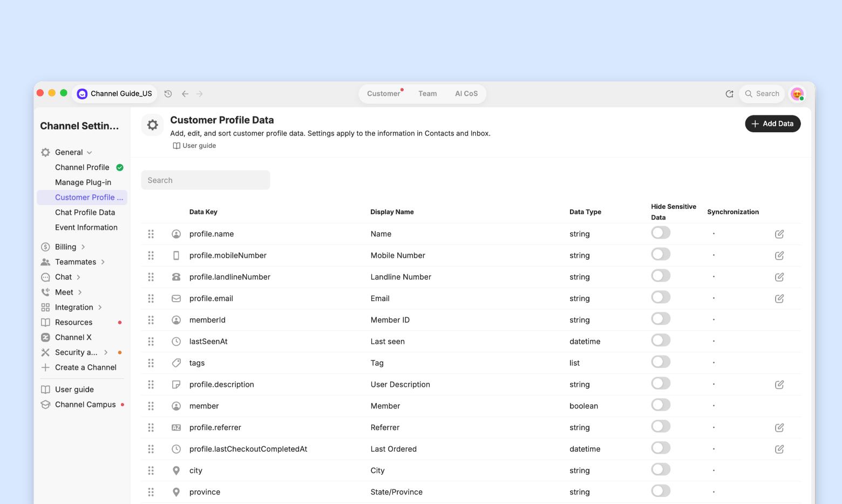The width and height of the screenshot is (842, 504).
Task: Open Manage Plug-in settings
Action: [83, 182]
